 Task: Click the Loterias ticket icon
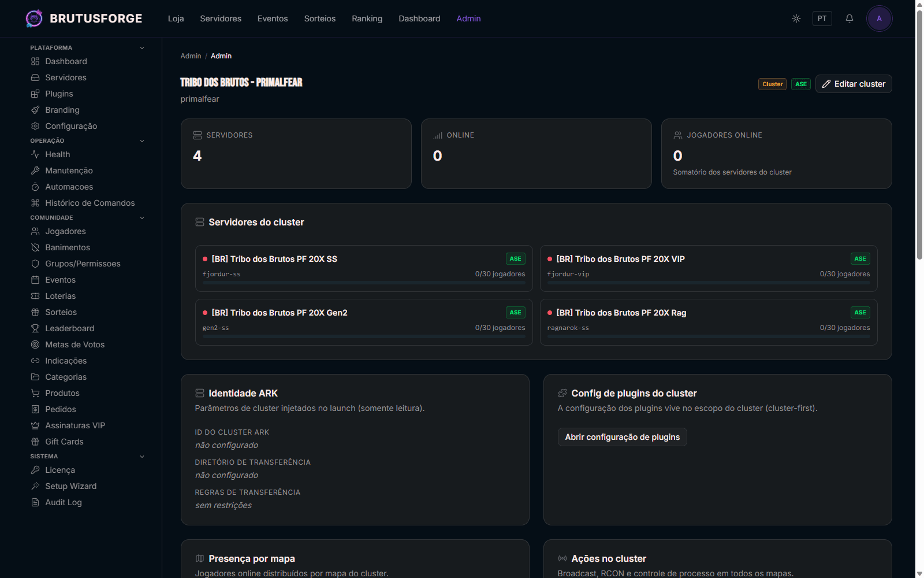(35, 296)
